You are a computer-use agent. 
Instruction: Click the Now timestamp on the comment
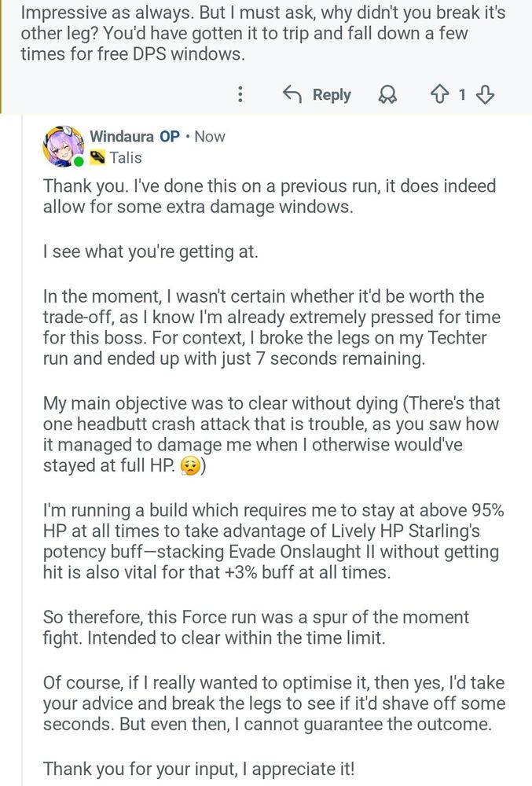point(210,137)
